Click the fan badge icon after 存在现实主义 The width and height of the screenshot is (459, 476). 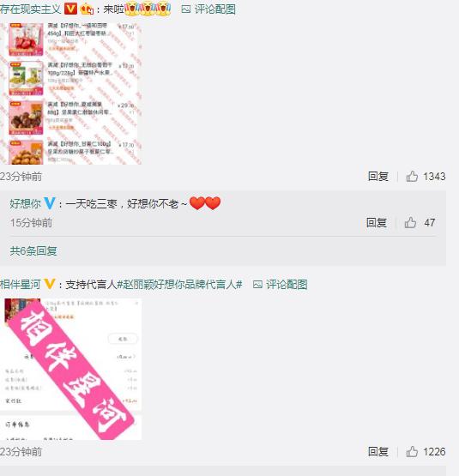pos(87,9)
